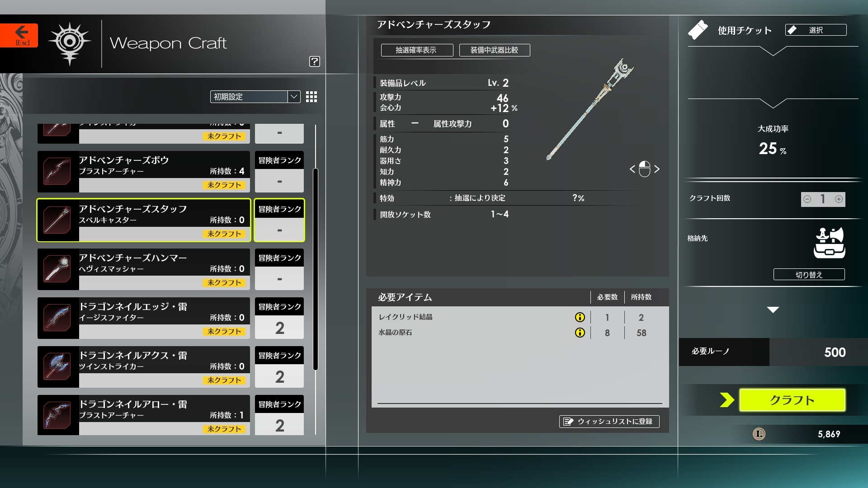Click the ドラゴンネイルエッジ・雷 blade icon
Screen dimensions: 868x488
click(x=57, y=318)
